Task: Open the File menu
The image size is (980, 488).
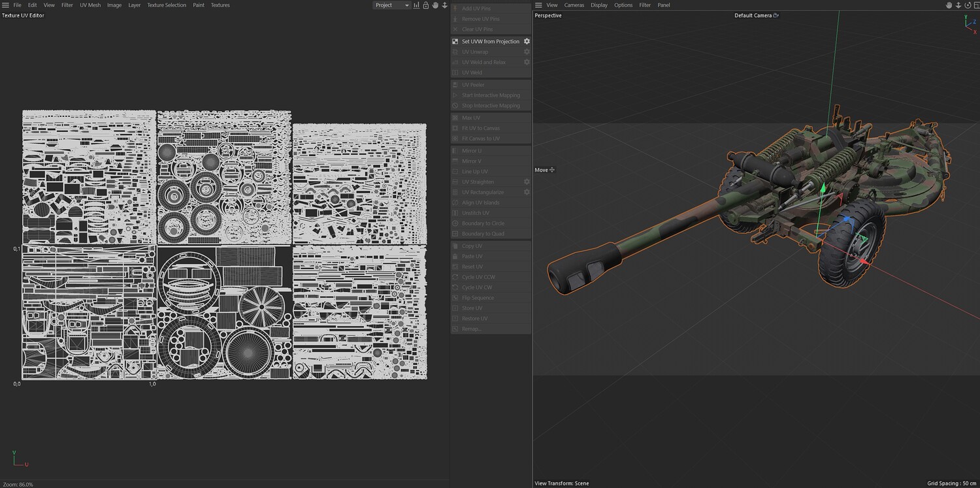Action: click(x=18, y=5)
